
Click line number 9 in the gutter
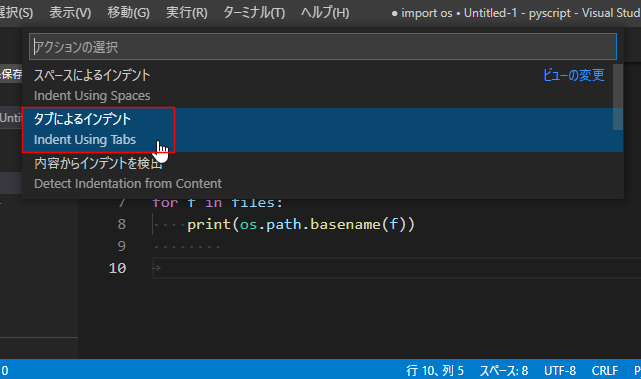click(121, 246)
